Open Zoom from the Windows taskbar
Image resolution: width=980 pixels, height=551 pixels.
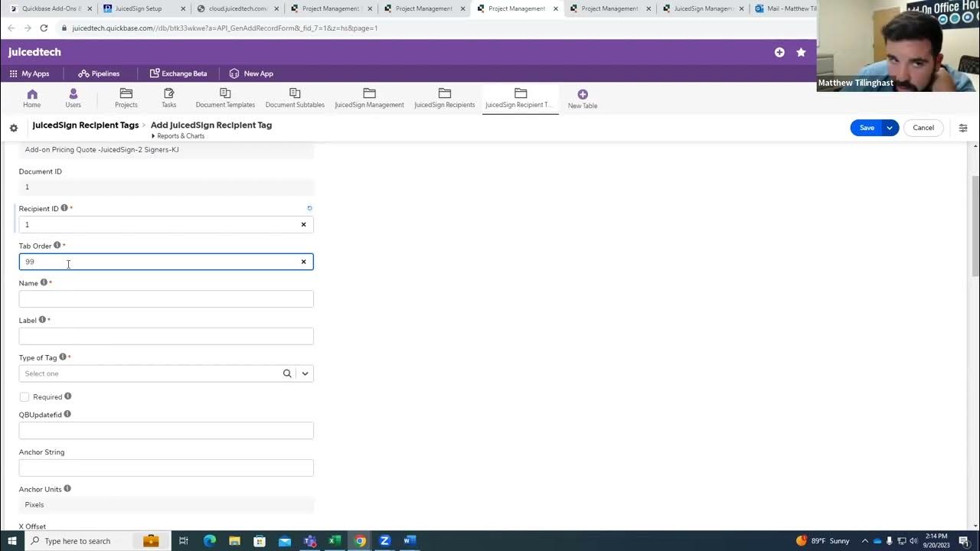[x=384, y=541]
